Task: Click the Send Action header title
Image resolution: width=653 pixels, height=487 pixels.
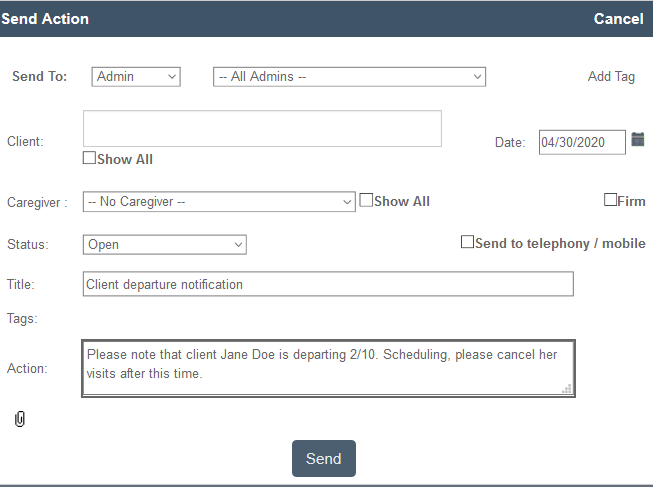Action: (x=45, y=19)
